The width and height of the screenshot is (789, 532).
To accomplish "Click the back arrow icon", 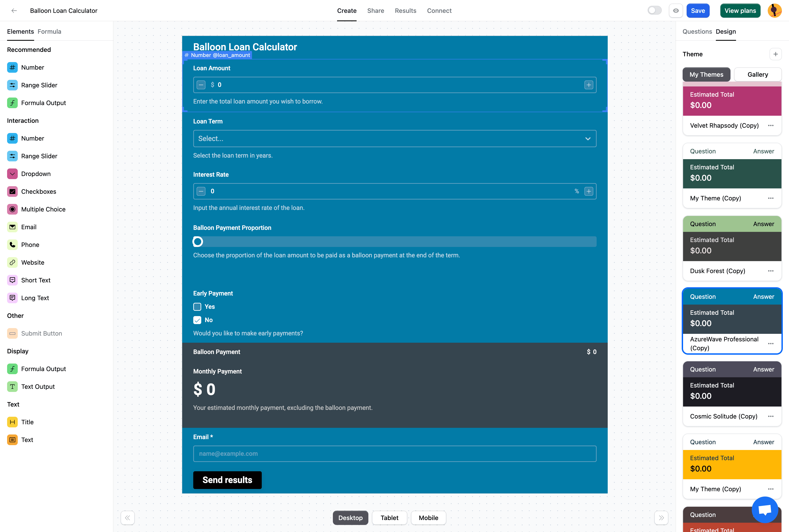I will tap(14, 10).
